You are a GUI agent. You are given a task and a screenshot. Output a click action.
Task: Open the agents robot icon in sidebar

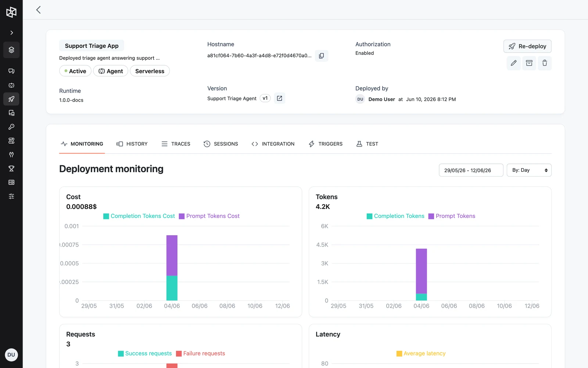pos(11,85)
